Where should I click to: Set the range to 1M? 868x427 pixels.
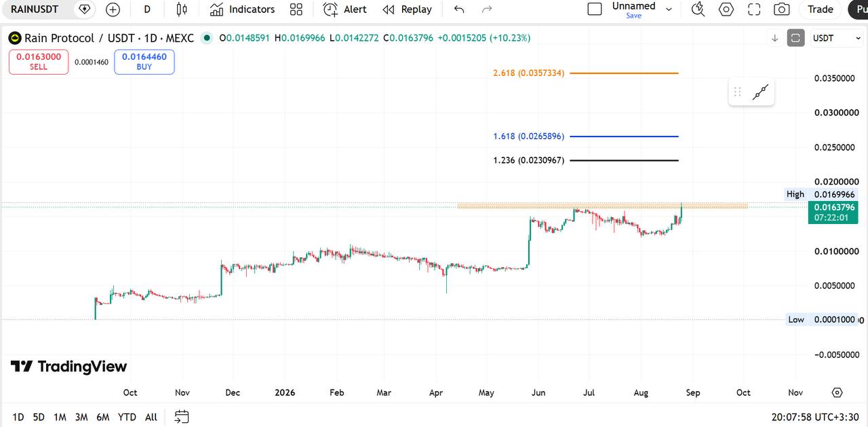coord(60,417)
